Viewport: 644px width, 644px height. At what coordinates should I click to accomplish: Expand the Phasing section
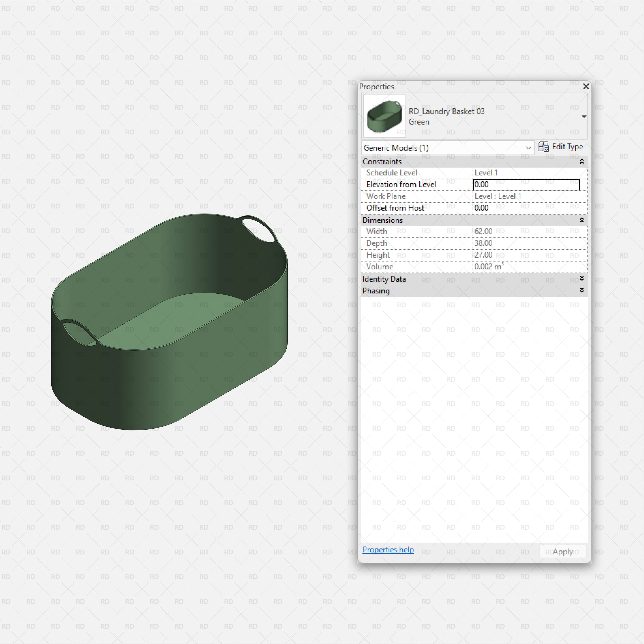pyautogui.click(x=582, y=290)
